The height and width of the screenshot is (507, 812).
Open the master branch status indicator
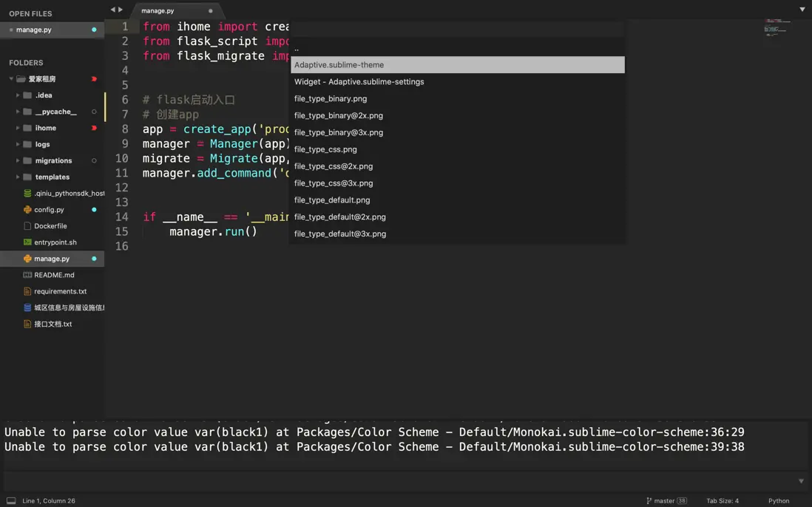click(x=666, y=501)
